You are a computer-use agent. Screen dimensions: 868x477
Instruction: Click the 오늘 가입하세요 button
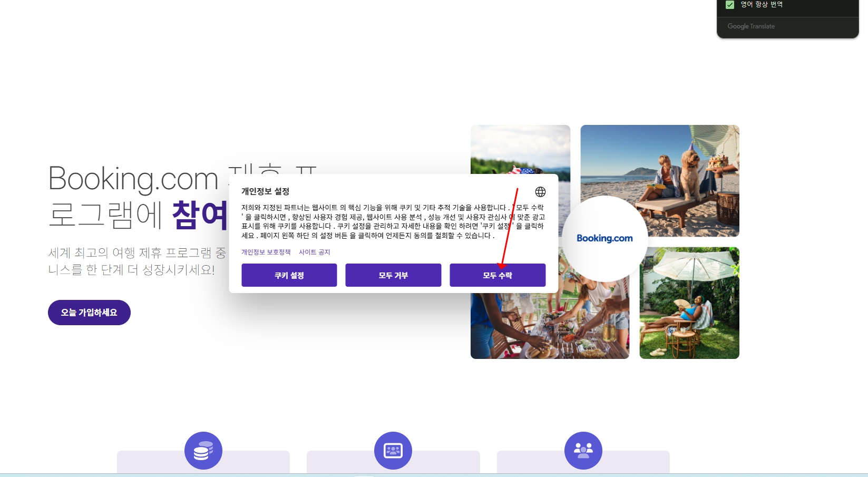pos(89,313)
